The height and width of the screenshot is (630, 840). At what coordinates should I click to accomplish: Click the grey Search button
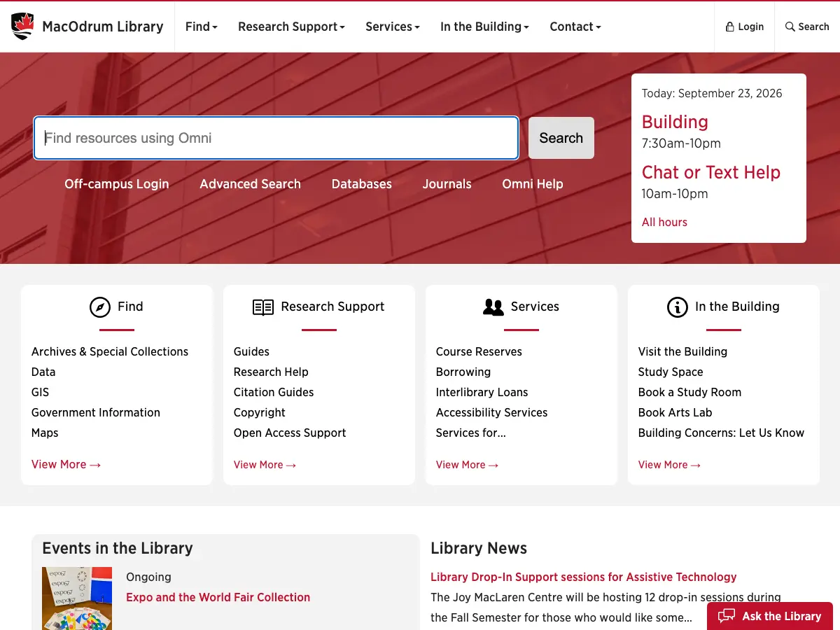[561, 138]
